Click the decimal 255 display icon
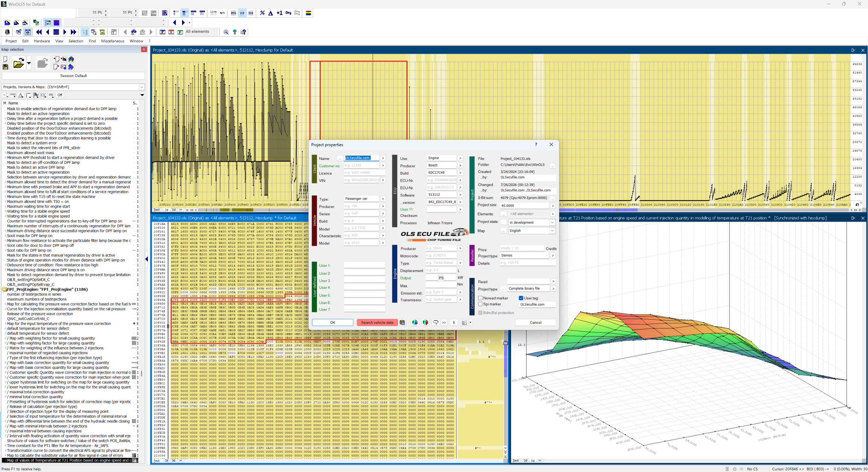Screen dimensions: 868x472 (234, 13)
